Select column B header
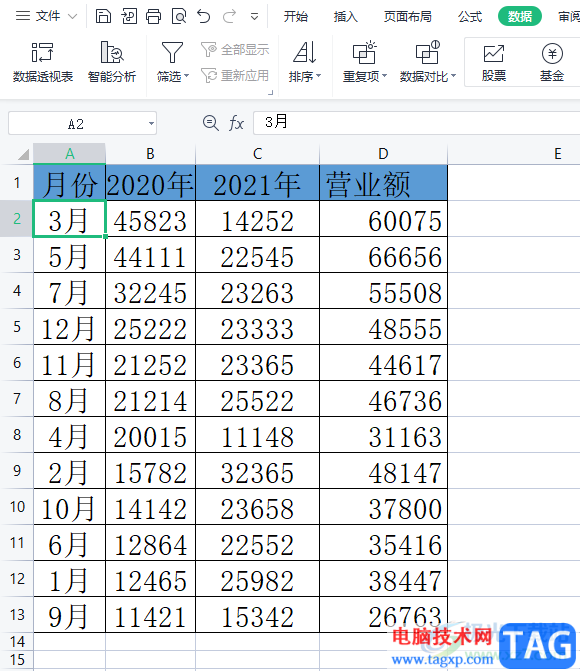Viewport: 580px width, 671px height. pyautogui.click(x=150, y=154)
